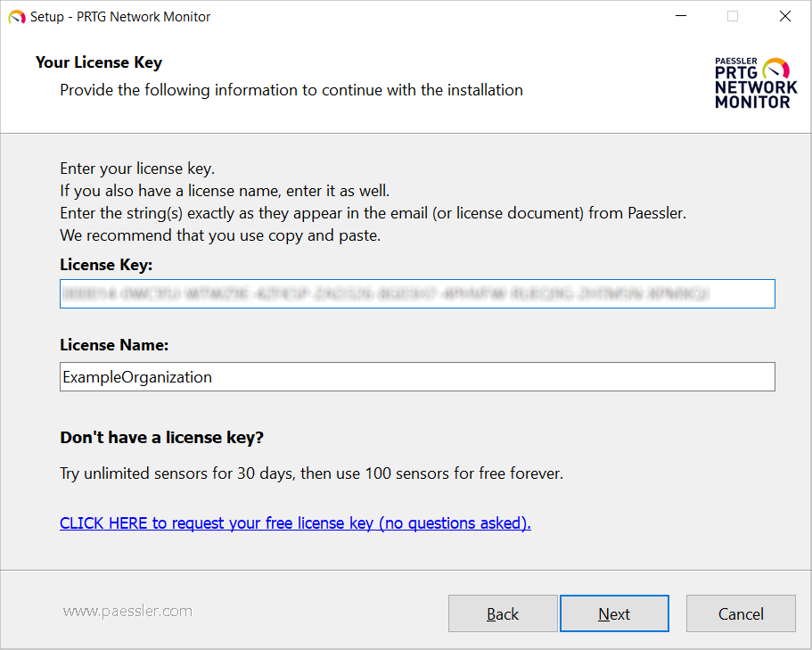This screenshot has height=650, width=812.
Task: Click the www.paessler.com footer text
Action: [127, 611]
